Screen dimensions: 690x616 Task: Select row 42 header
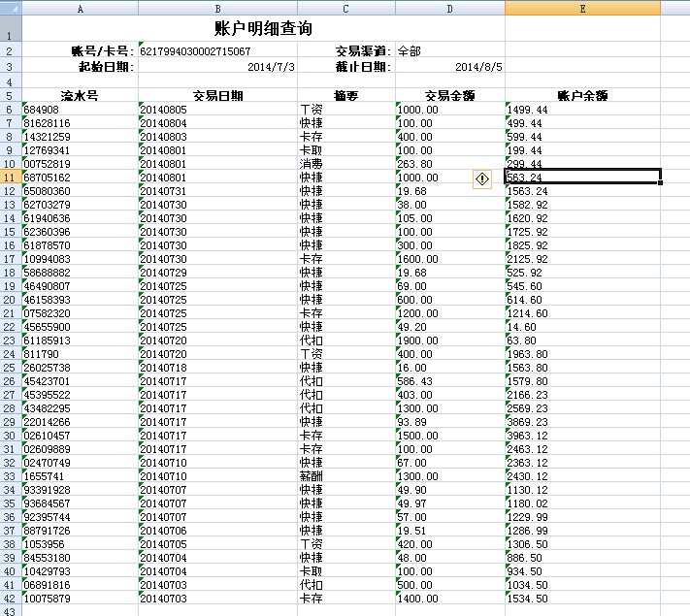click(x=11, y=599)
